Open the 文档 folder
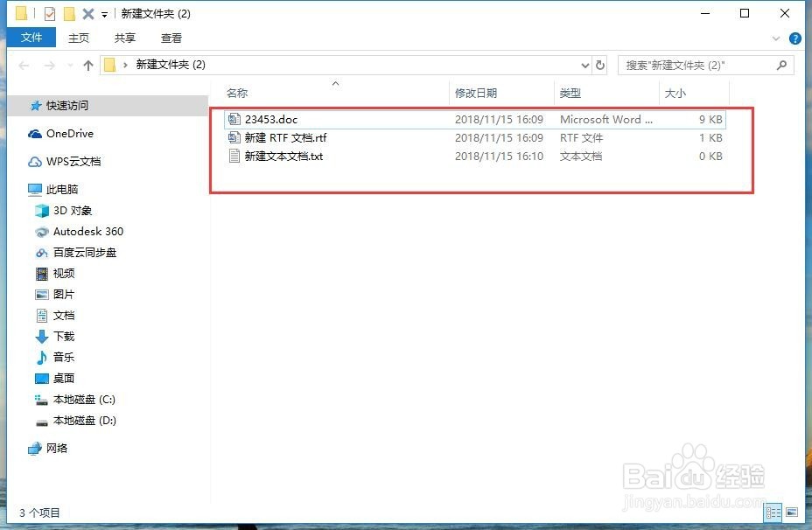Screen dimensions: 812x530 pos(64,316)
